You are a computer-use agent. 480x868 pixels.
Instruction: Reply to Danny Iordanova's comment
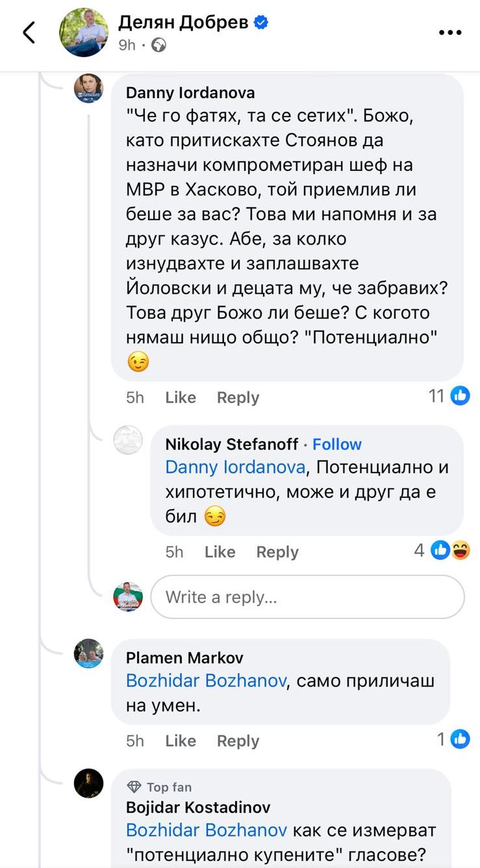click(238, 397)
